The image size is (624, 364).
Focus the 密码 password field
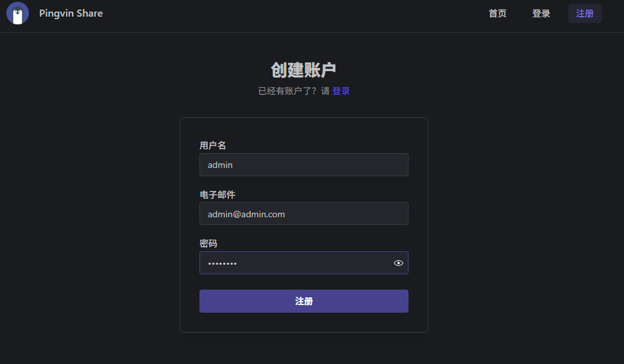pos(303,263)
